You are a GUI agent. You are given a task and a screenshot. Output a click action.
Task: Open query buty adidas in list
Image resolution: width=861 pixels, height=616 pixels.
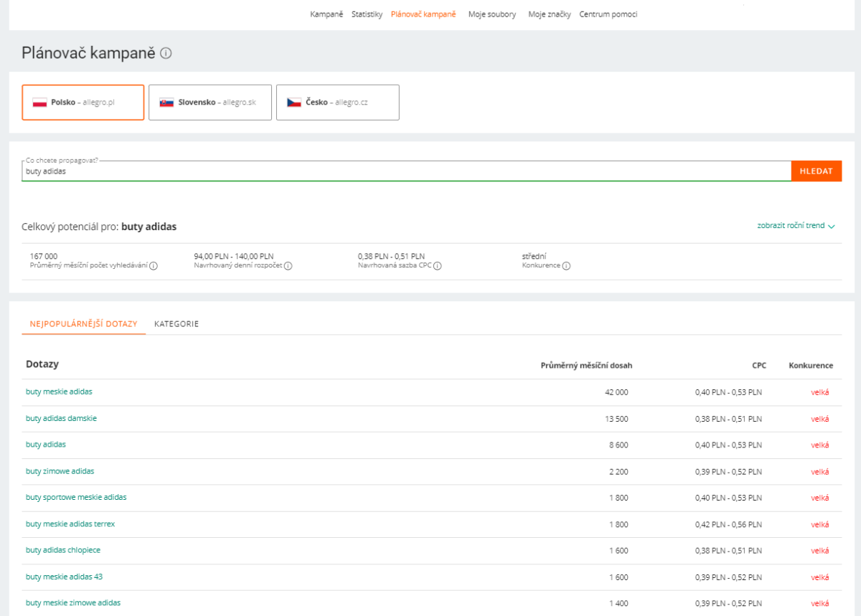46,445
